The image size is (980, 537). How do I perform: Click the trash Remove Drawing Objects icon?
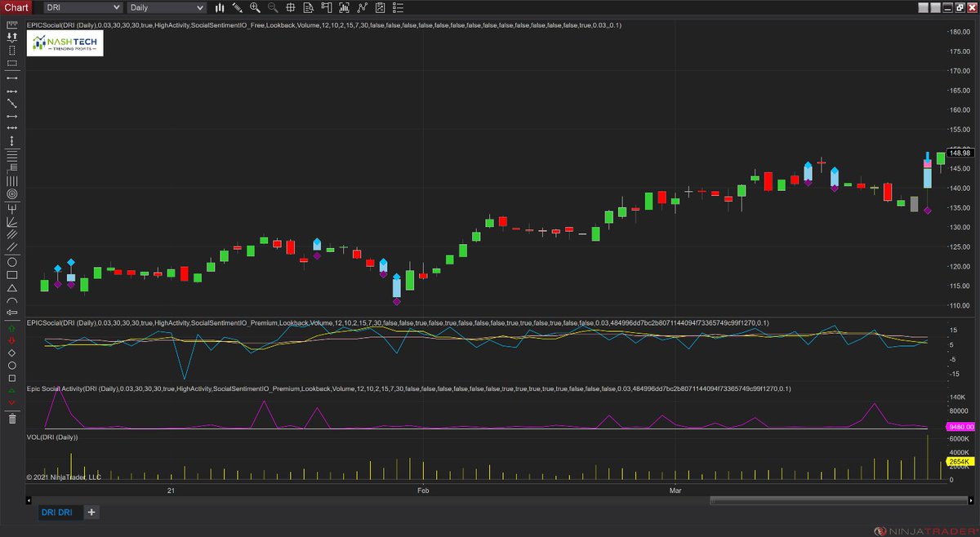[12, 419]
